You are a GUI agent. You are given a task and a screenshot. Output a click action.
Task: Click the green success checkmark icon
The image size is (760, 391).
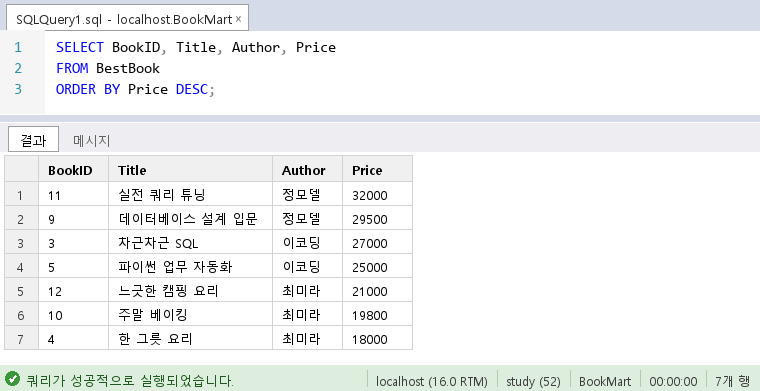click(x=12, y=378)
